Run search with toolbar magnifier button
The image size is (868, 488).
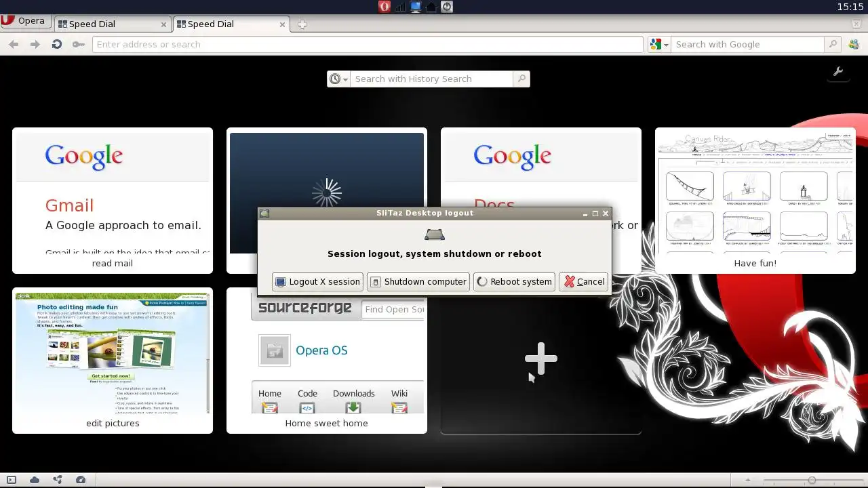[x=833, y=44]
